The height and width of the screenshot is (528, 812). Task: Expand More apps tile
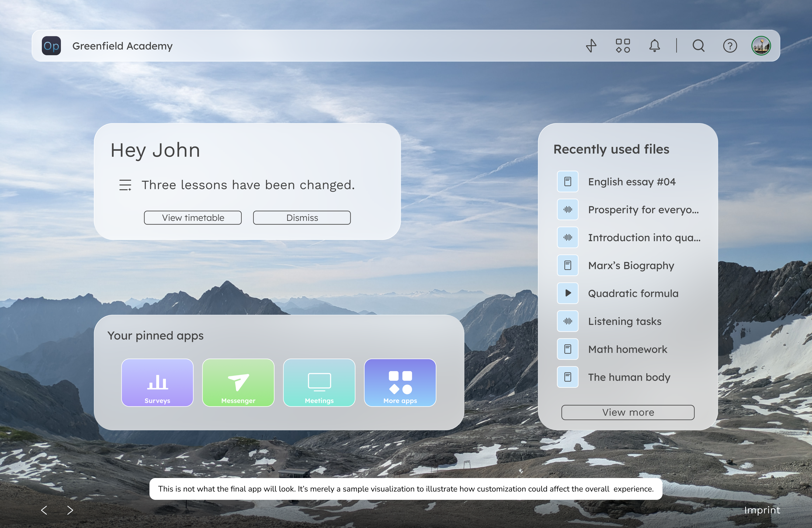400,382
